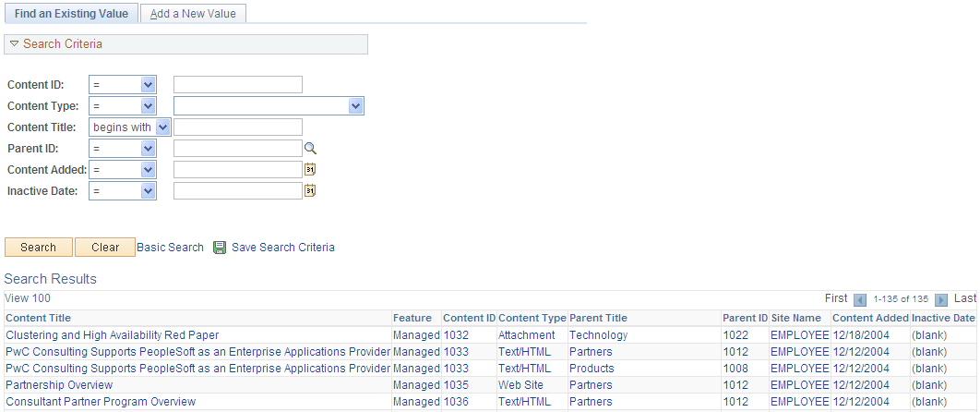Sort results by Content Added column header
The height and width of the screenshot is (412, 980).
tap(870, 318)
